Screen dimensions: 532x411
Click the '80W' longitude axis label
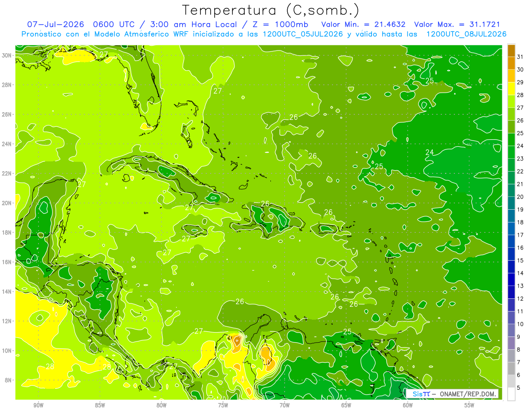coord(161,405)
